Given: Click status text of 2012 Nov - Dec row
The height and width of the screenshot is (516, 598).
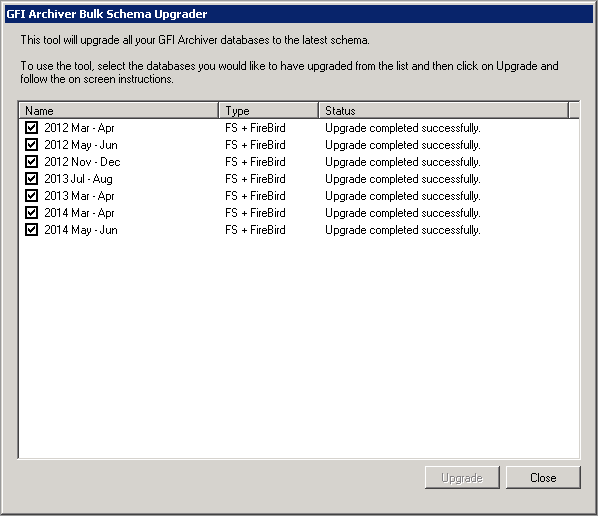Looking at the screenshot, I should 403,162.
